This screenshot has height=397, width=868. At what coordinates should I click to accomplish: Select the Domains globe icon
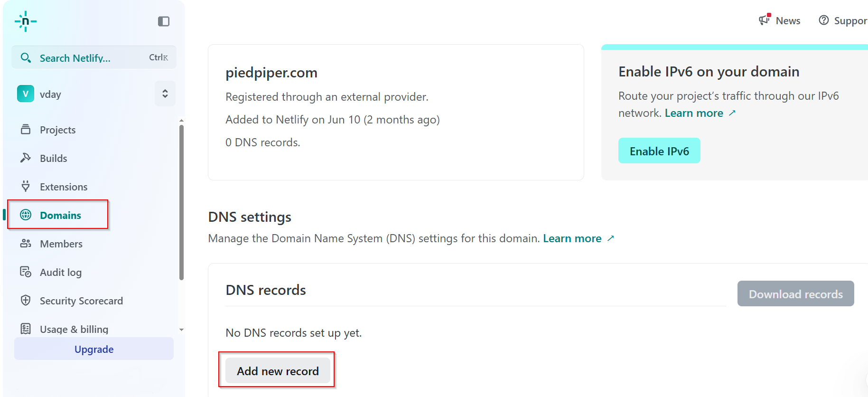click(26, 215)
